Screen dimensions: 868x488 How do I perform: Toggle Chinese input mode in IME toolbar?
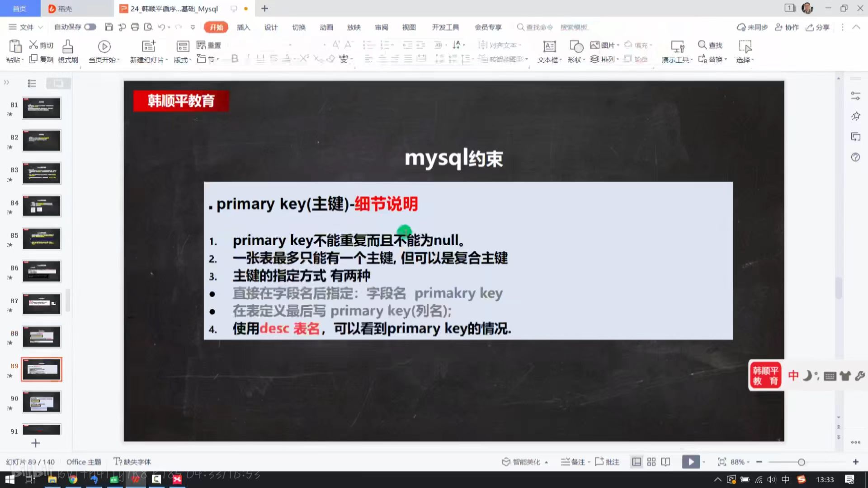793,375
